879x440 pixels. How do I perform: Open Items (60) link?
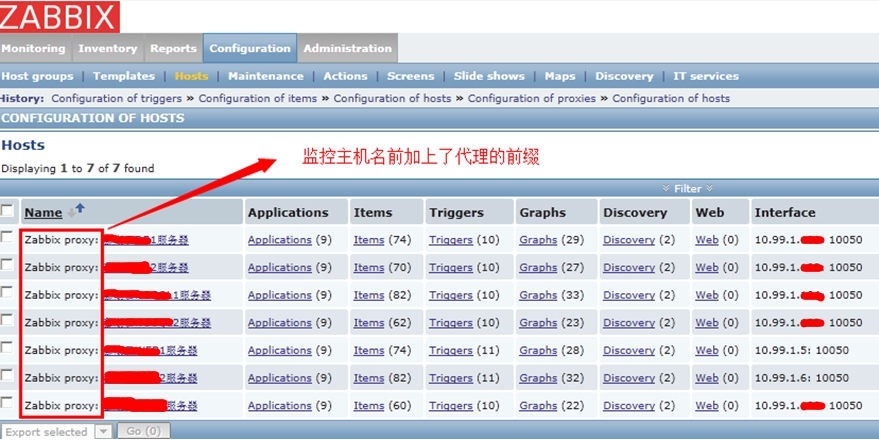pos(368,406)
